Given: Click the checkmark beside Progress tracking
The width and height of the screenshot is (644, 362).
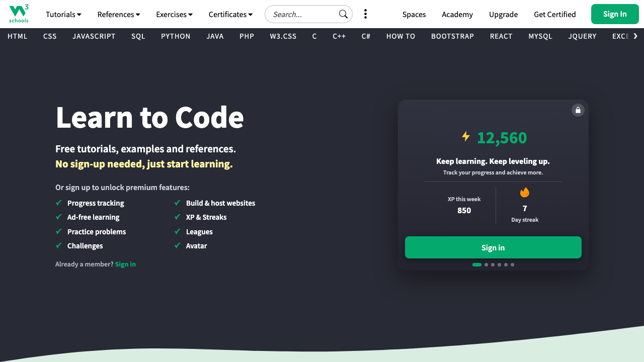Looking at the screenshot, I should (58, 203).
